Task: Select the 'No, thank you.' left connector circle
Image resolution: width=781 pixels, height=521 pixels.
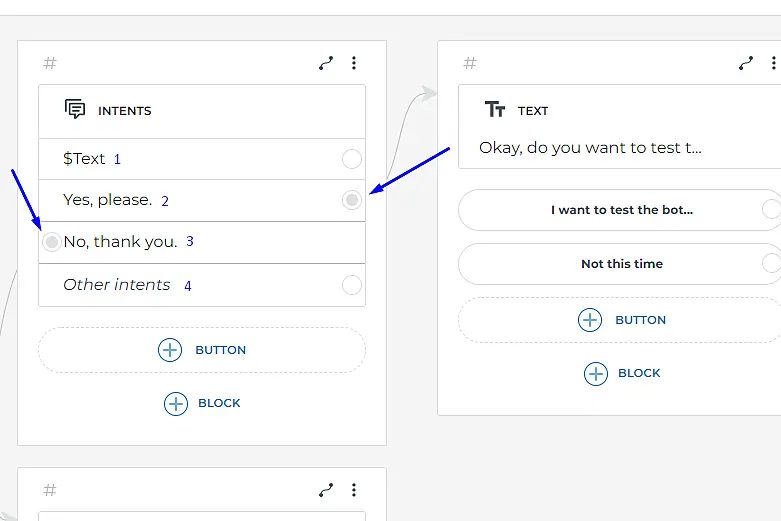Action: click(x=52, y=242)
